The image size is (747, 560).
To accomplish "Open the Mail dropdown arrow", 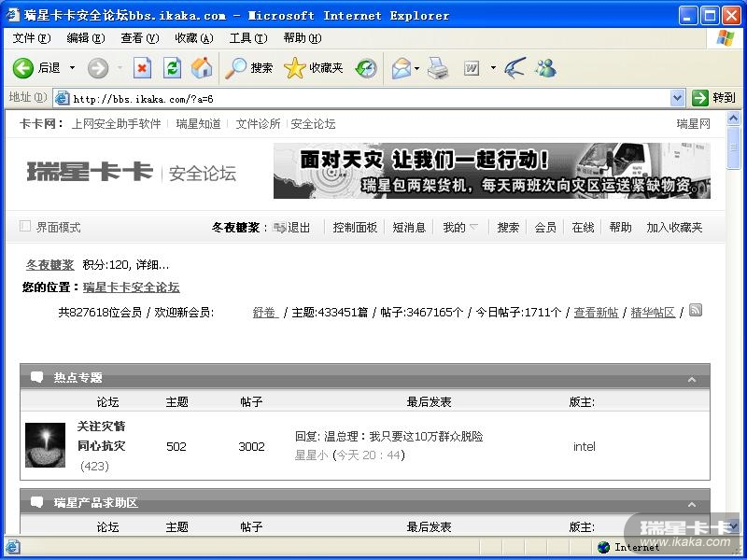I will 416,68.
